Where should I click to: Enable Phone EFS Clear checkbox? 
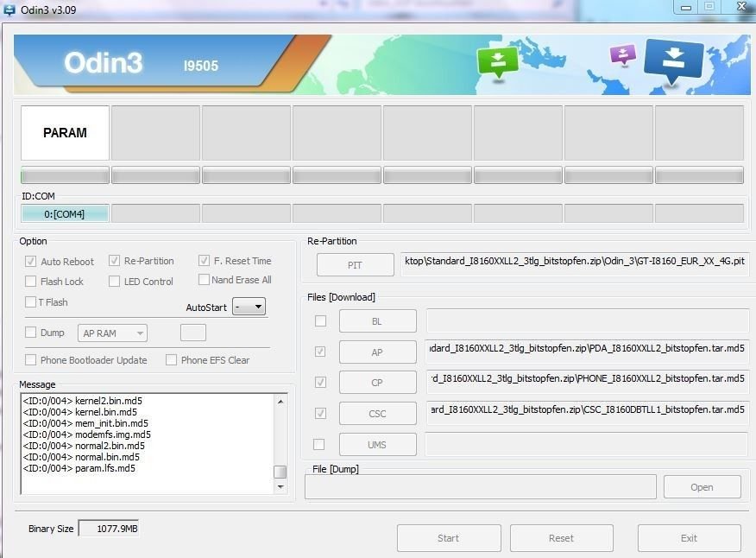[x=171, y=359]
